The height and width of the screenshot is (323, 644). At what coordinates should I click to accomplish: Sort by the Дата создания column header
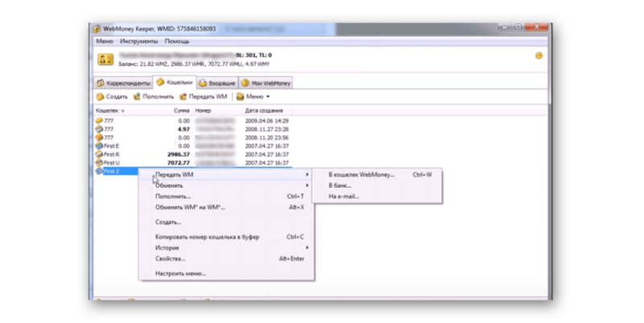coord(264,110)
